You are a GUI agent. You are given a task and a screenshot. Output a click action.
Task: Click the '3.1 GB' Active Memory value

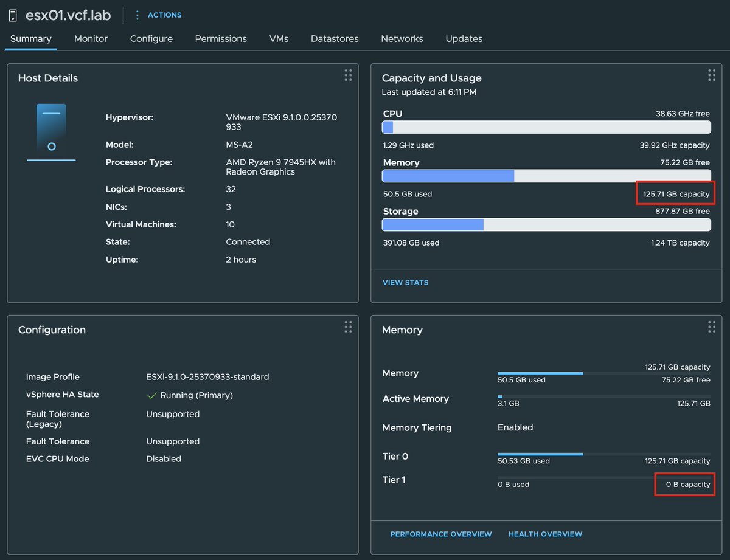coord(509,403)
